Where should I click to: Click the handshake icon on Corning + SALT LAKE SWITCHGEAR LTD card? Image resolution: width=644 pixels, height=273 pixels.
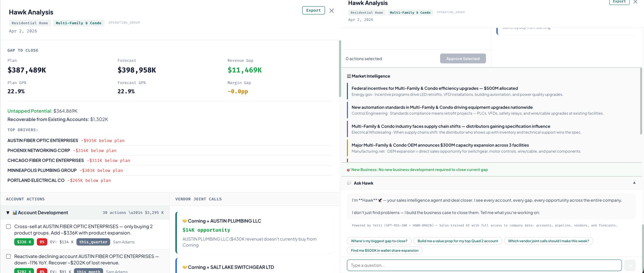point(185,267)
